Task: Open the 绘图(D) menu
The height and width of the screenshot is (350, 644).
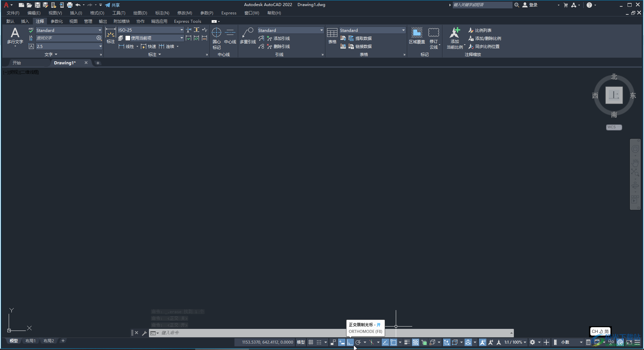Action: [140, 13]
